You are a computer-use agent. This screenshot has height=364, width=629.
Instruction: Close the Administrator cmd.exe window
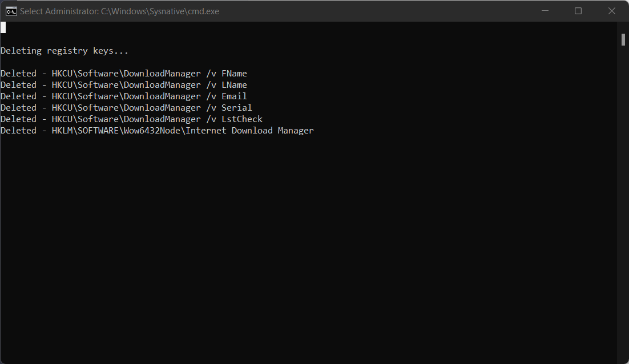(612, 11)
